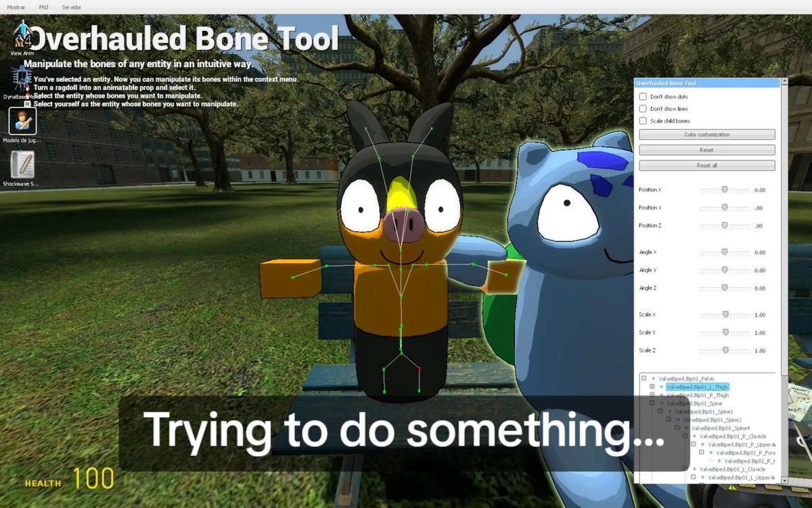Expand the ValveBiped.Bip01_R_Thigh node

tap(652, 395)
